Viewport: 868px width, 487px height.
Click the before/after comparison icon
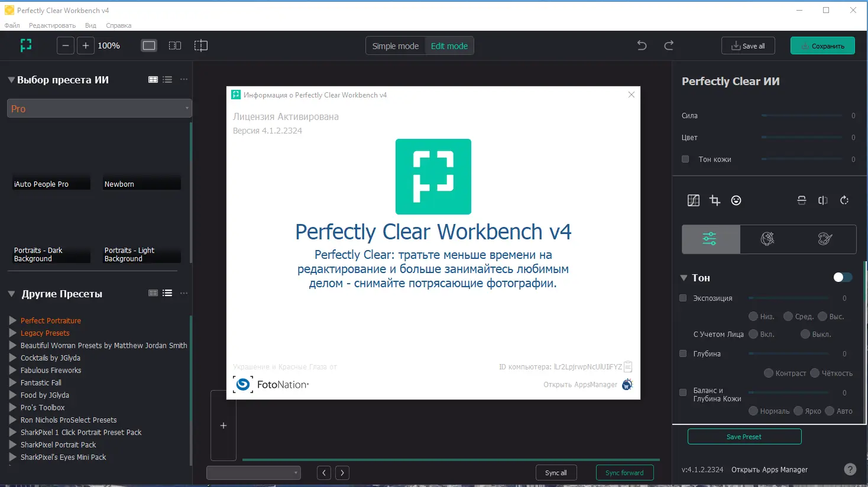pos(822,200)
